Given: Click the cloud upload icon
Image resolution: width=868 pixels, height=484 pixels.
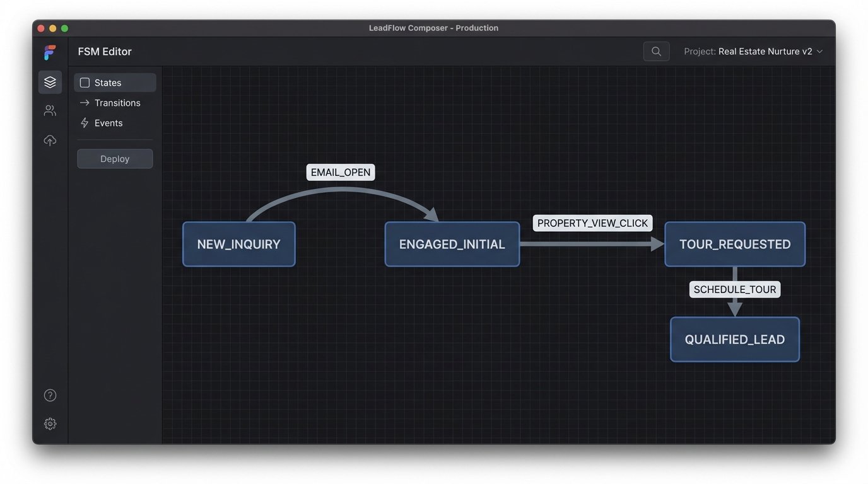Looking at the screenshot, I should coord(50,141).
